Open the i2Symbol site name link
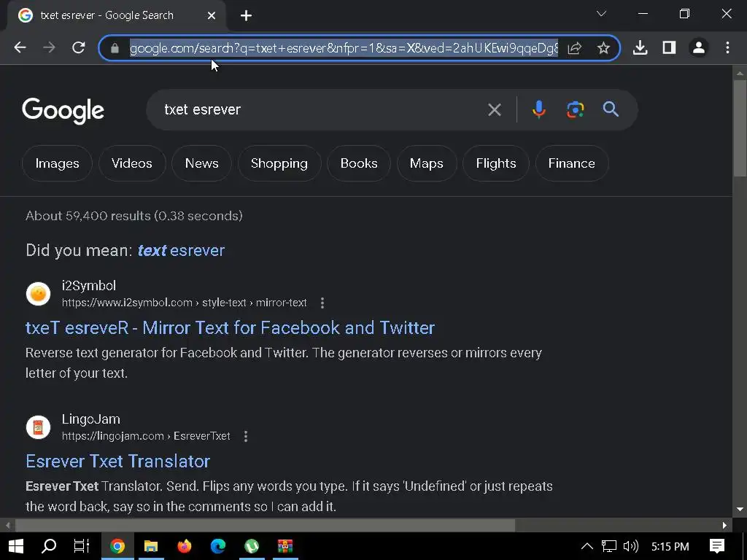747x560 pixels. [88, 286]
